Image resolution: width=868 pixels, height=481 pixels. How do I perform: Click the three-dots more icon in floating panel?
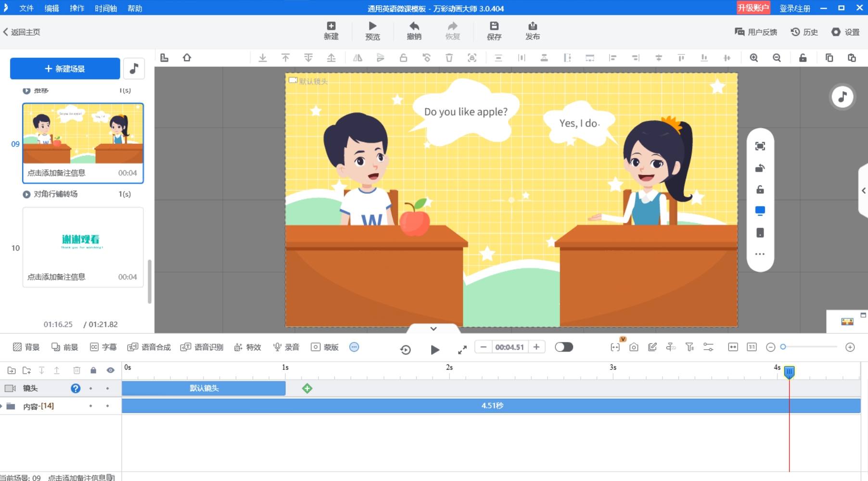(x=760, y=254)
